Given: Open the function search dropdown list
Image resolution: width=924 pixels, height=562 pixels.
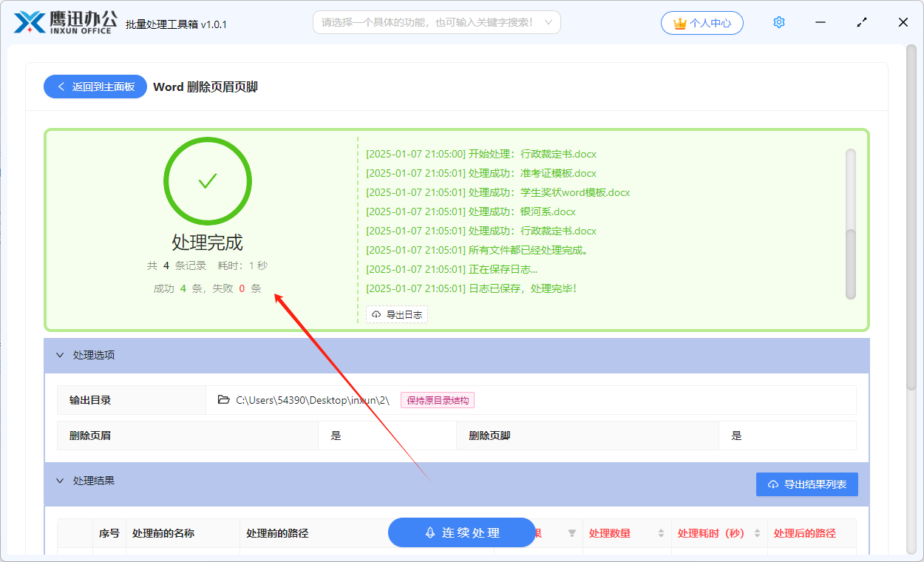Looking at the screenshot, I should click(547, 22).
